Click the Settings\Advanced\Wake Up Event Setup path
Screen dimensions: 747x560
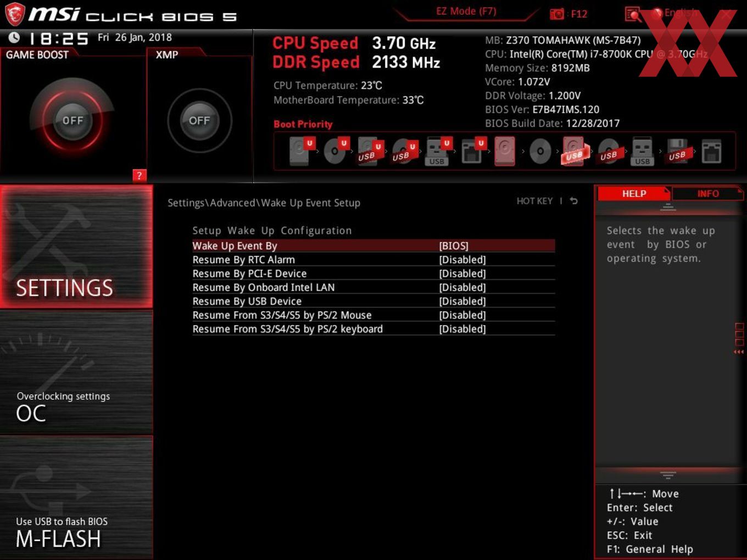264,203
